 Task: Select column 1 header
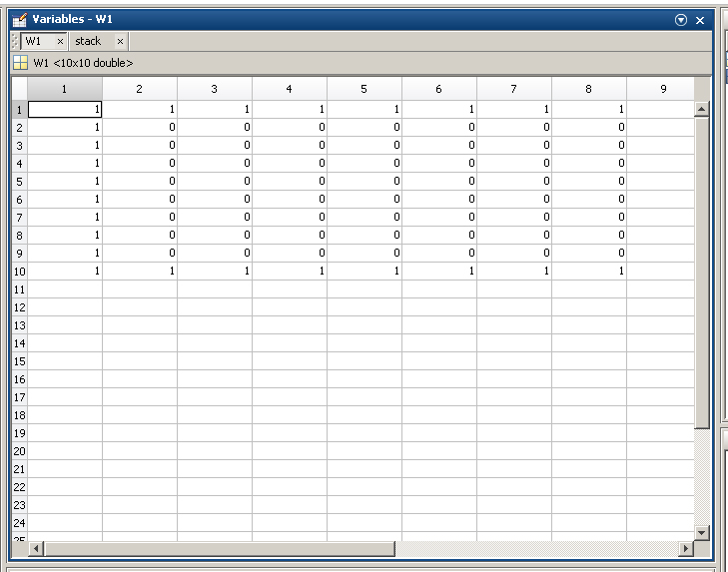click(65, 89)
